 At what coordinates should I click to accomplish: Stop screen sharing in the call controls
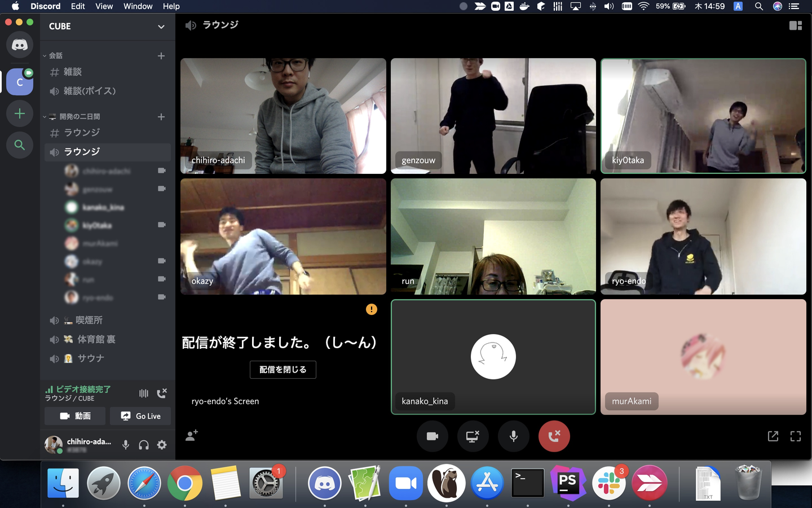pyautogui.click(x=473, y=436)
